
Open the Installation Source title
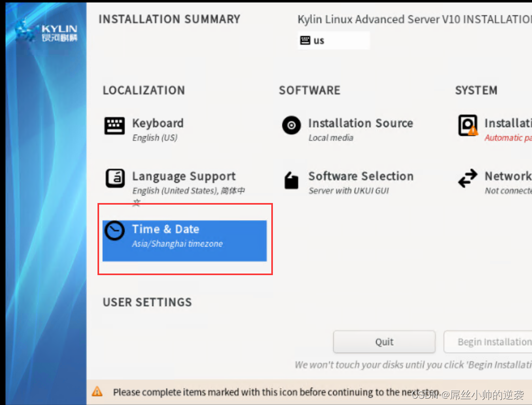pyautogui.click(x=360, y=123)
